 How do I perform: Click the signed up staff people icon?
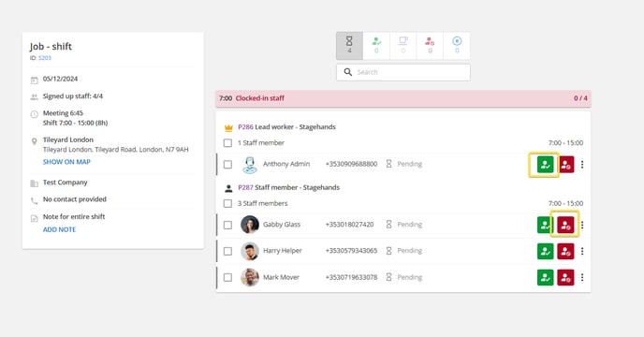35,97
